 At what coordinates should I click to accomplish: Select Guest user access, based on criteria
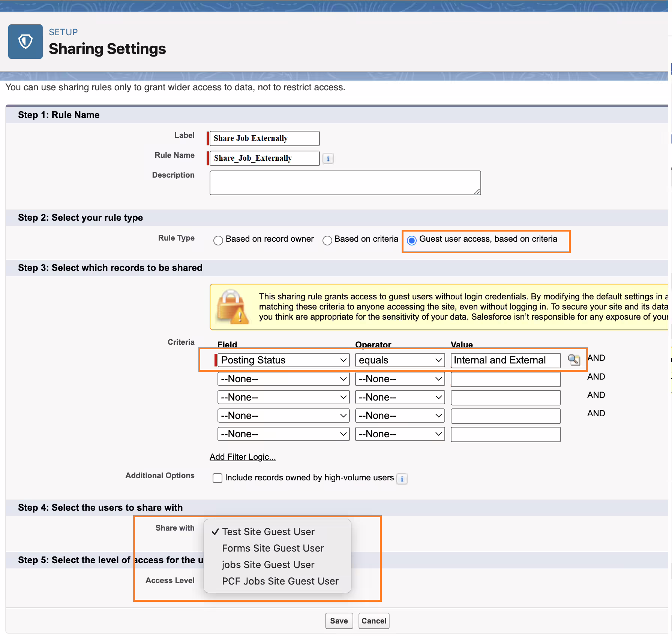click(x=411, y=240)
